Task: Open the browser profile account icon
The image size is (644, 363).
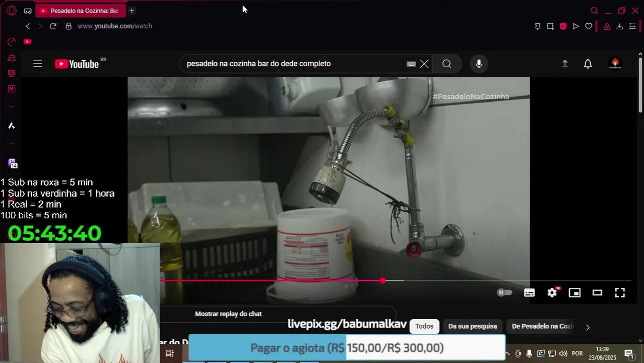Action: tap(607, 26)
